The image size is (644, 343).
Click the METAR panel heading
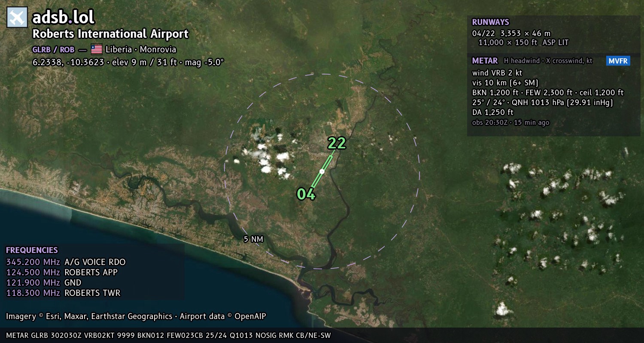click(x=485, y=61)
